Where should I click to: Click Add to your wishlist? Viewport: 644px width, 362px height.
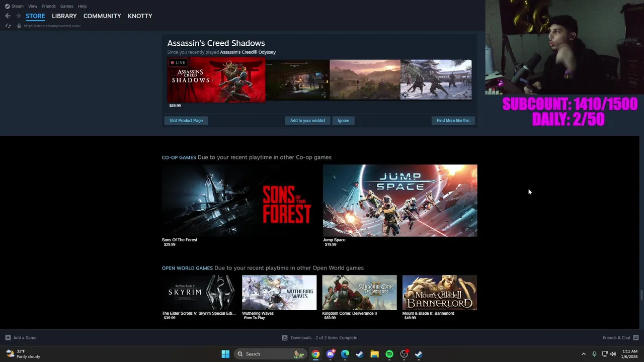(x=307, y=121)
